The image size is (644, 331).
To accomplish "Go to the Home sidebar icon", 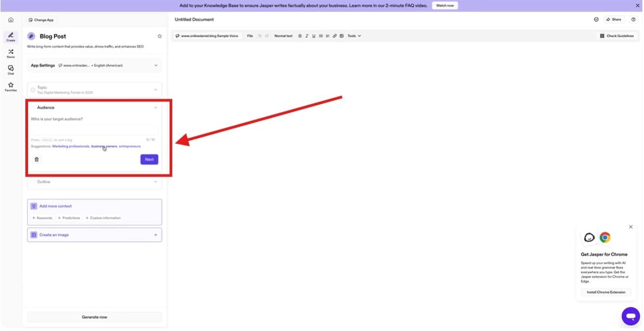I will click(x=11, y=20).
